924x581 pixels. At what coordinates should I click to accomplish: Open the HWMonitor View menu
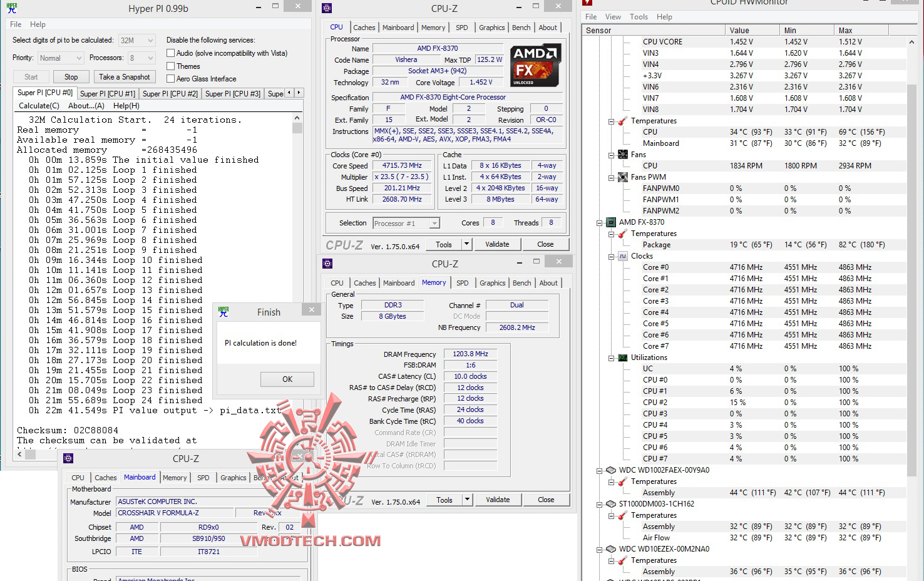click(613, 17)
